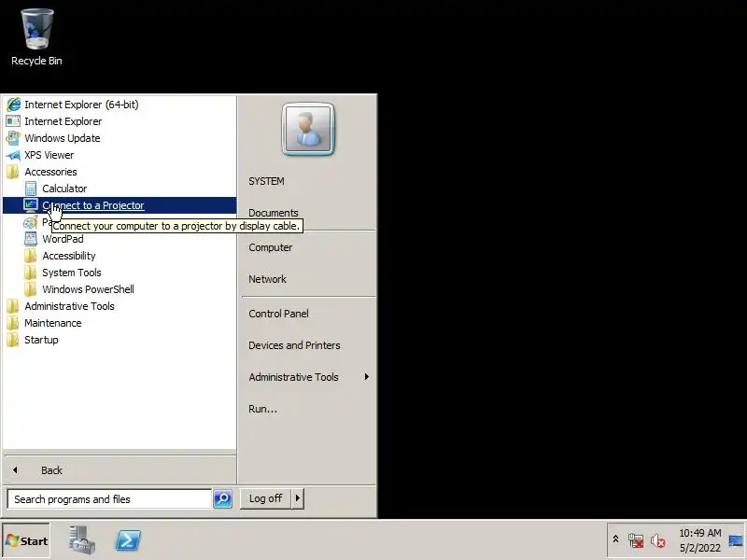Open Windows Update
The width and height of the screenshot is (747, 560).
(x=120, y=138)
